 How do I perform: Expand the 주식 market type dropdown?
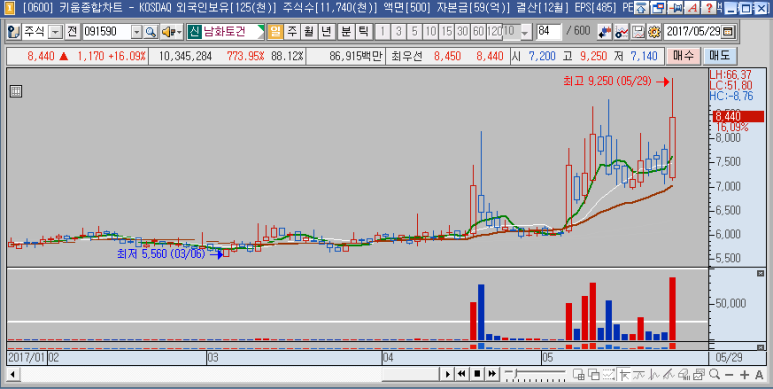coord(56,32)
